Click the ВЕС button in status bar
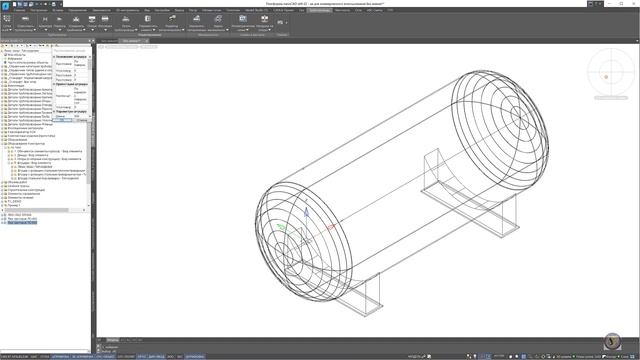 (180, 357)
